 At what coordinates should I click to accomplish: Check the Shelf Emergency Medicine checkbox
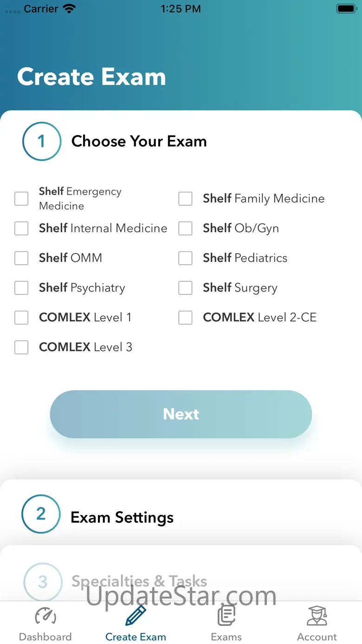pos(21,199)
